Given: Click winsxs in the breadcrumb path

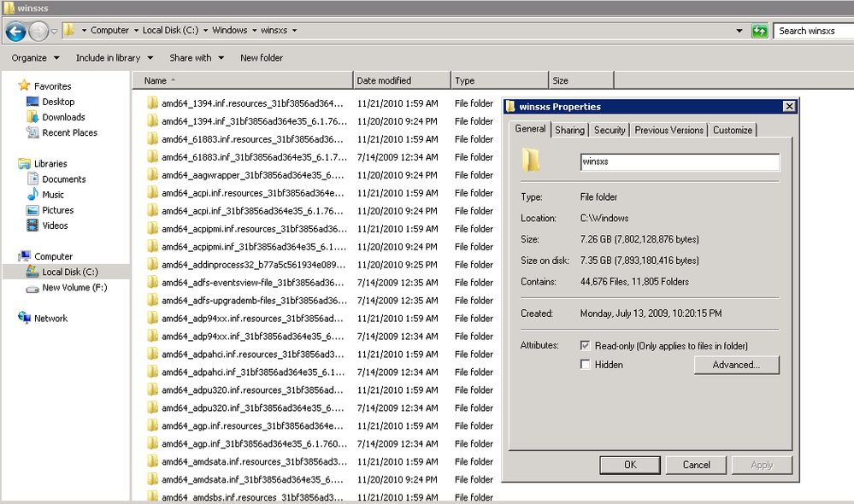Looking at the screenshot, I should click(x=274, y=31).
